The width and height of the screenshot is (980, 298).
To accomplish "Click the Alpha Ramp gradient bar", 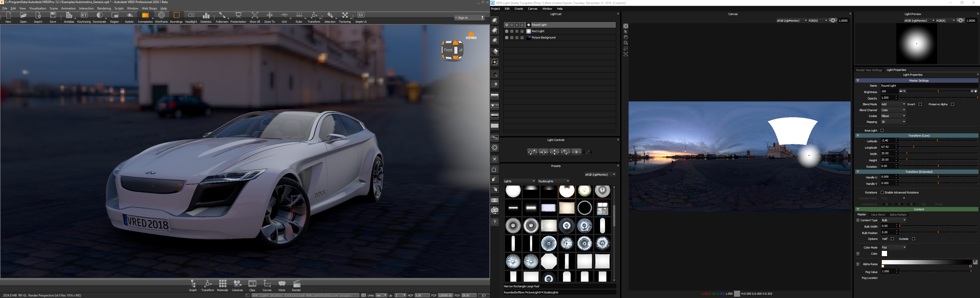I will pyautogui.click(x=927, y=262).
